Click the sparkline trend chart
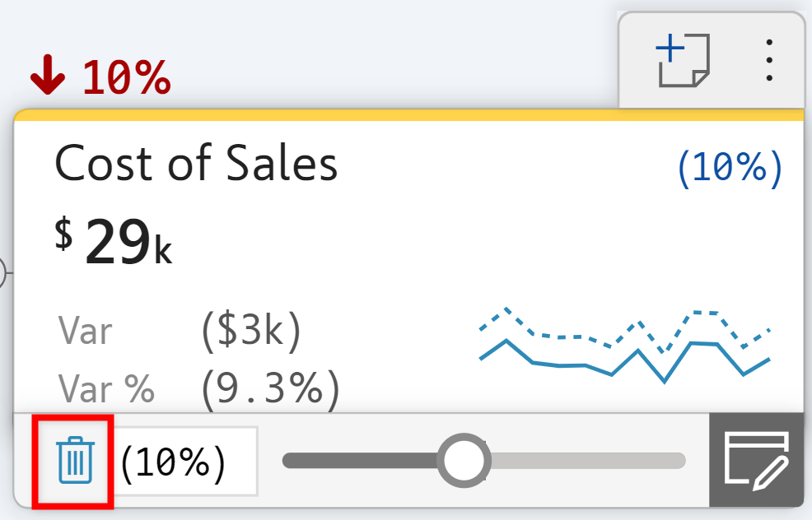The height and width of the screenshot is (520, 812). (624, 346)
